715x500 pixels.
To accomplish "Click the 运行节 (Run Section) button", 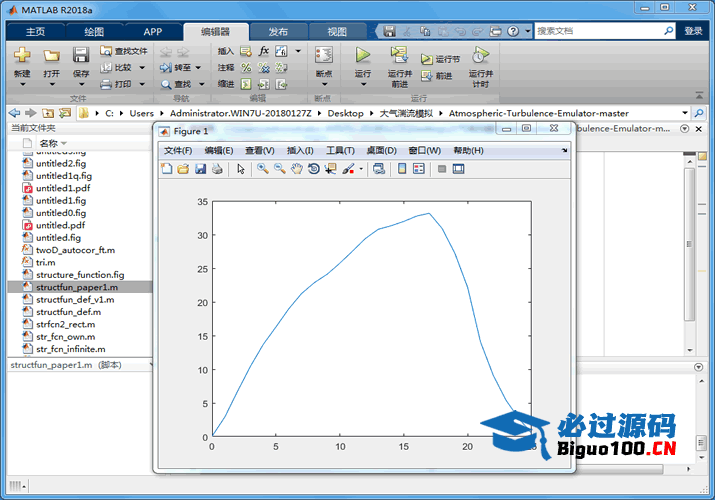I will (x=440, y=59).
